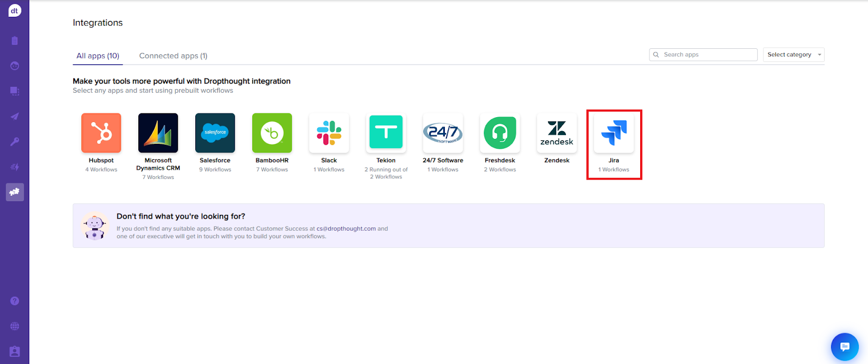868x364 pixels.
Task: Click the Hubspot 4 Workflows text
Action: [x=101, y=170]
